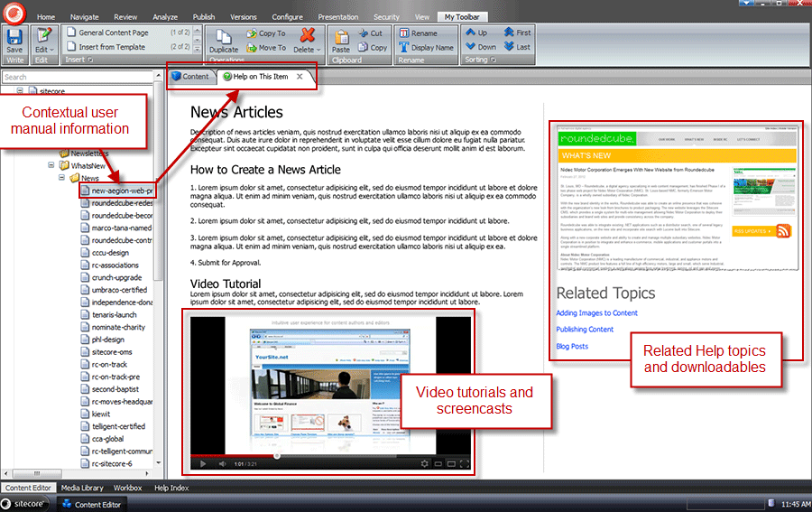
Task: Click the Save icon in the ribbon
Action: (14, 37)
